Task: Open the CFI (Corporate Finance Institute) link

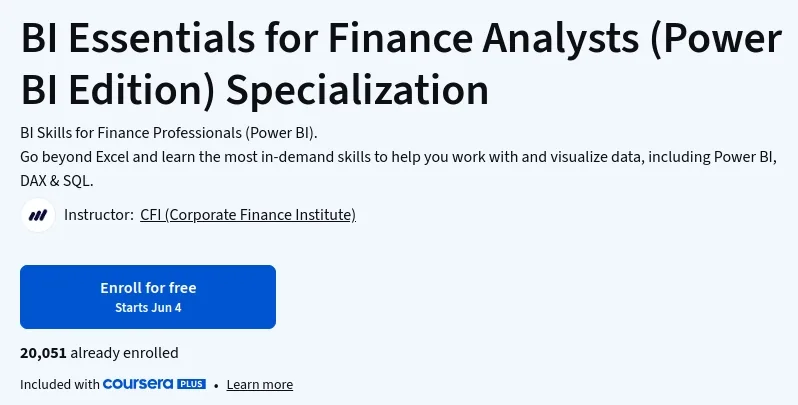Action: (248, 215)
